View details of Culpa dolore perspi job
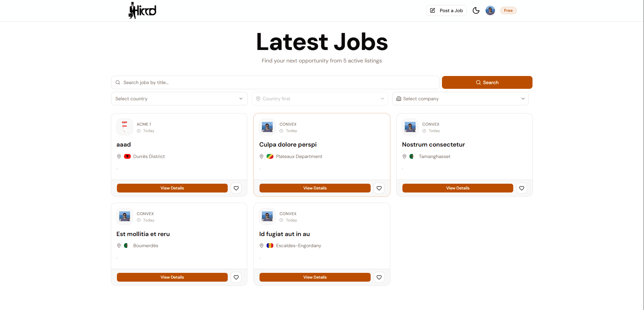The image size is (644, 310). pos(315,188)
